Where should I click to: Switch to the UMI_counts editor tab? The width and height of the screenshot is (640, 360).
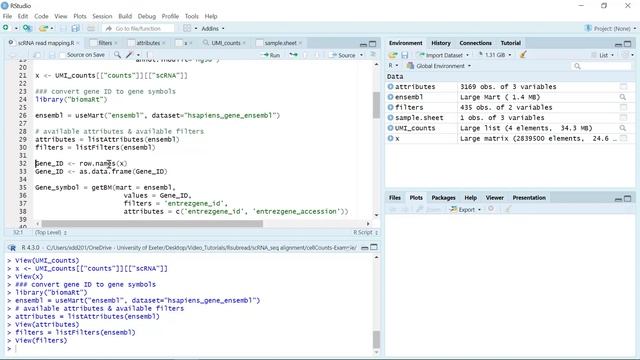coord(225,43)
